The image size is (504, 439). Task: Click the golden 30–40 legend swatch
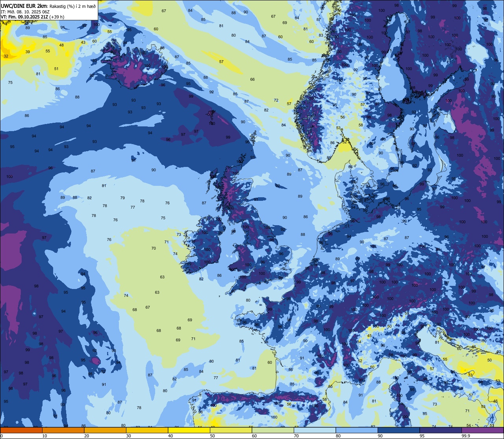[x=147, y=430]
